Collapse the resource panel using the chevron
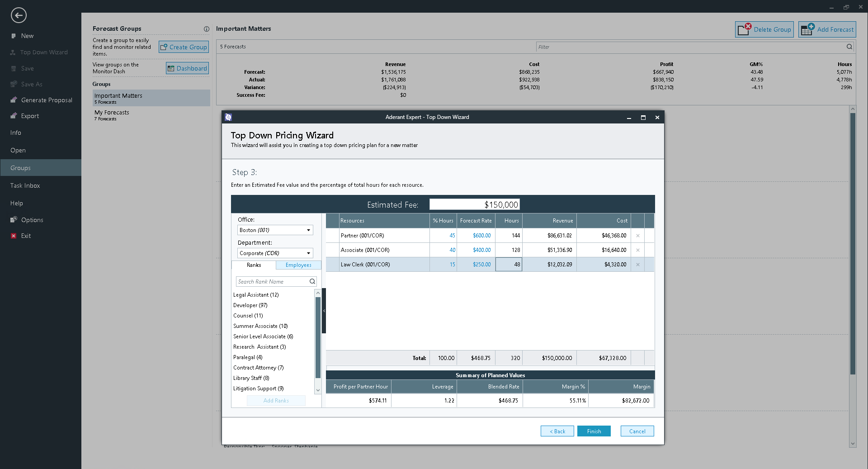Screen dimensions: 868x469 (324, 311)
